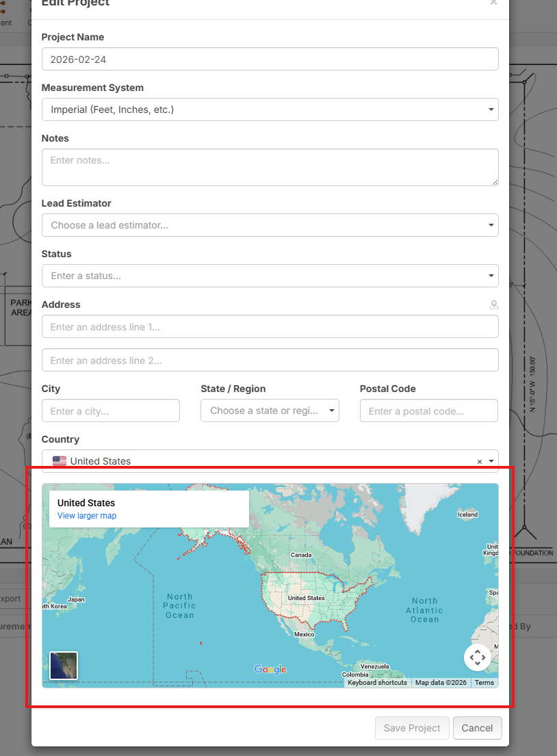Choose a State / Region dropdown
This screenshot has height=756, width=557.
[x=270, y=410]
